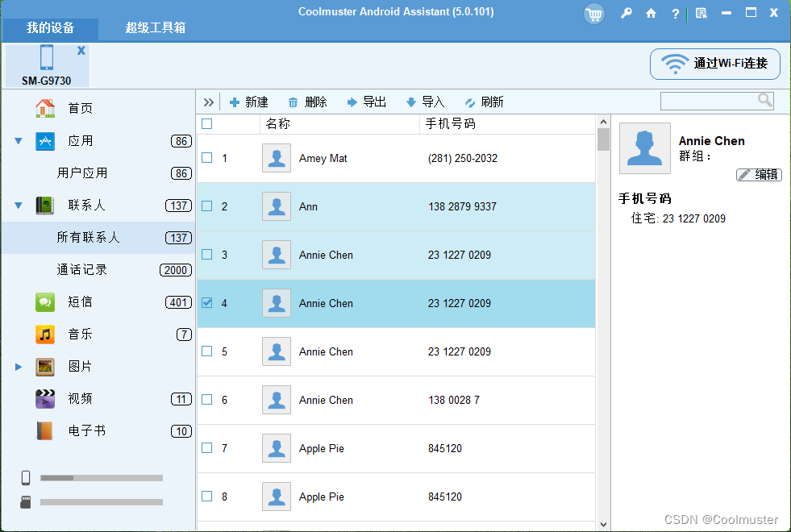
Task: Click the SD card storage icon
Action: pos(26,501)
